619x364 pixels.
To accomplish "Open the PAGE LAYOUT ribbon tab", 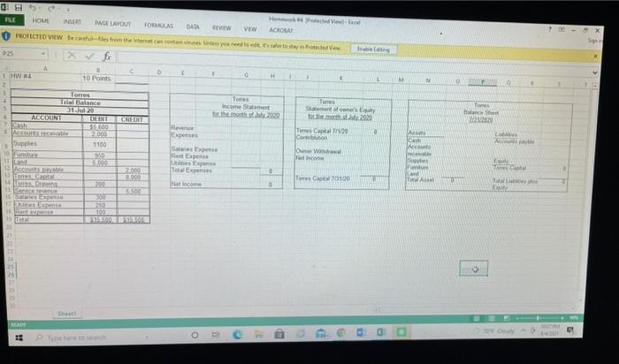I will [112, 24].
